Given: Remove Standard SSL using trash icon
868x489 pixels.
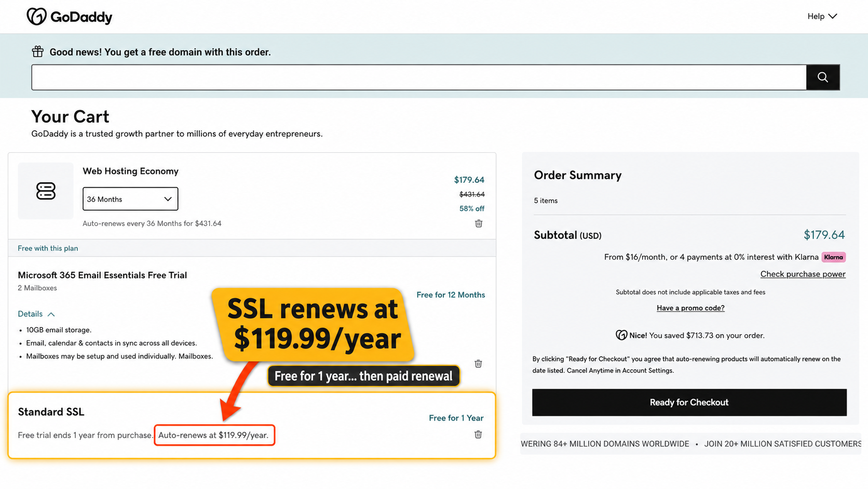Looking at the screenshot, I should [478, 434].
